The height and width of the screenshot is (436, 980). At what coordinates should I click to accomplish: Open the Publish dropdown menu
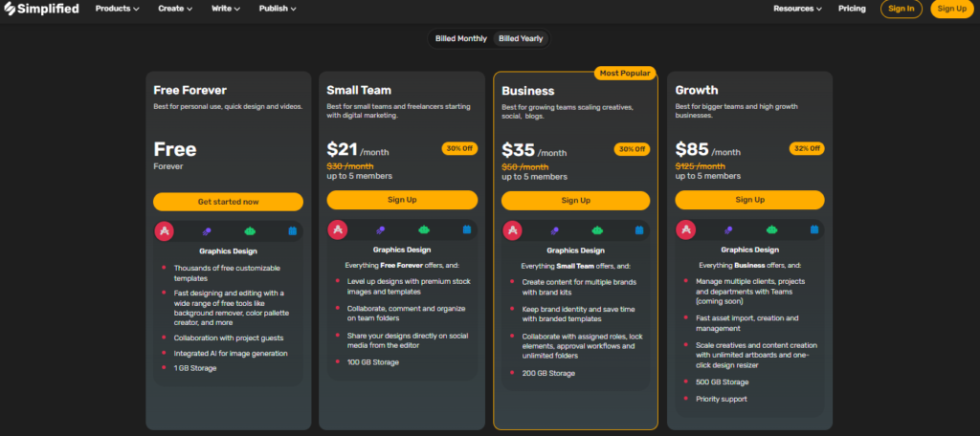(278, 9)
